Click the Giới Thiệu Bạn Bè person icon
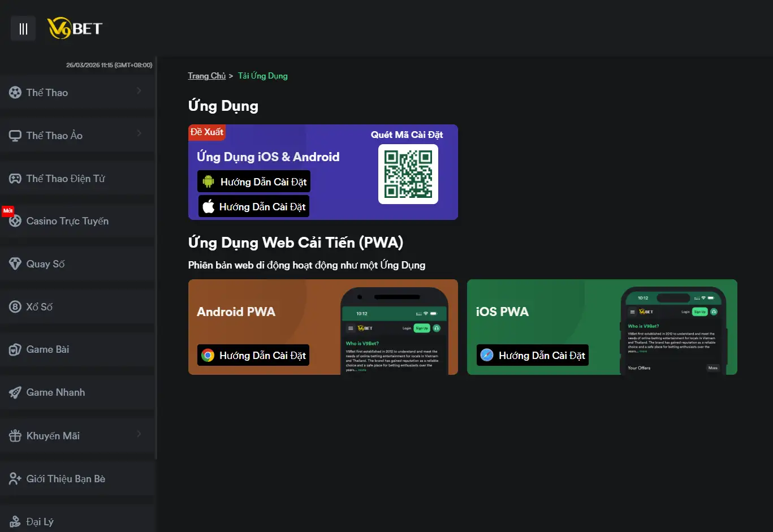 (x=15, y=479)
